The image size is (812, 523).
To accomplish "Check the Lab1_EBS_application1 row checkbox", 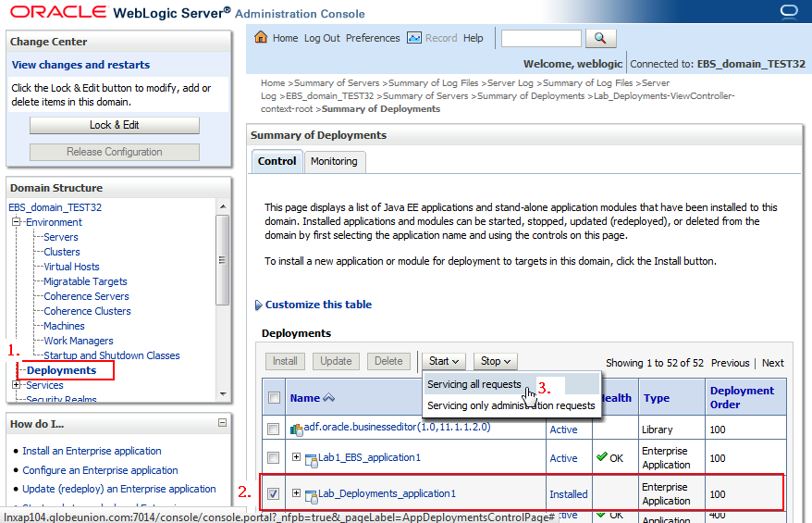I will pyautogui.click(x=274, y=457).
